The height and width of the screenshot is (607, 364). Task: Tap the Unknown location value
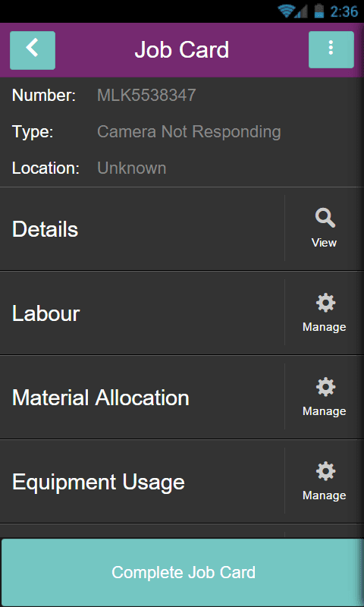pyautogui.click(x=131, y=168)
